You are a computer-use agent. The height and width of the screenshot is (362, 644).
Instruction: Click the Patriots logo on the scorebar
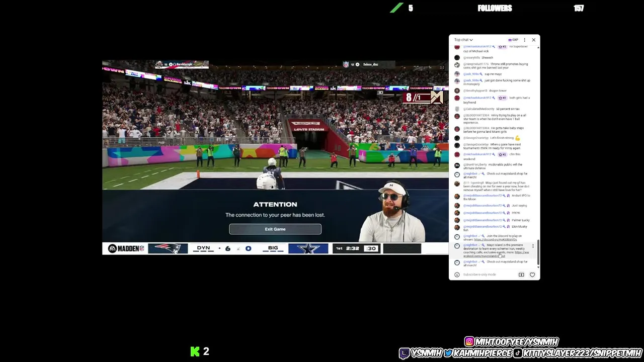click(168, 248)
